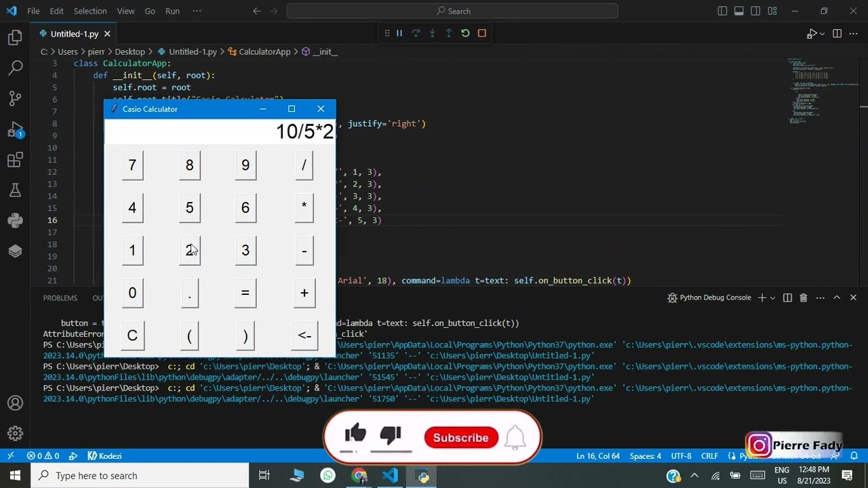
Task: Click digit 7 in Casio Calculator
Action: point(132,165)
